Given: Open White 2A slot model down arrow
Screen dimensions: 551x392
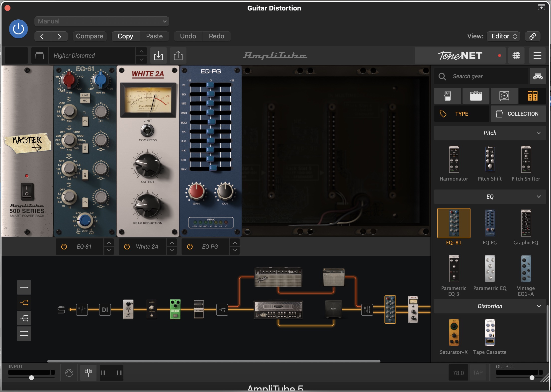Looking at the screenshot, I should click(x=172, y=251).
